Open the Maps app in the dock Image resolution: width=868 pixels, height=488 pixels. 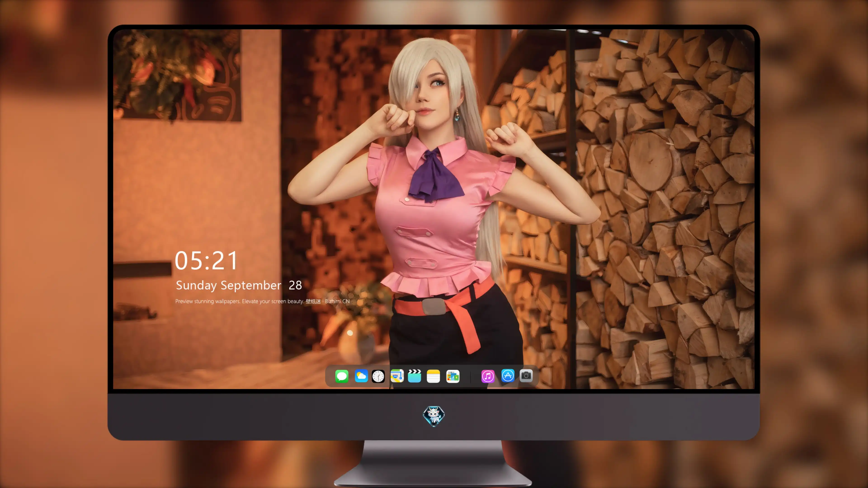397,376
